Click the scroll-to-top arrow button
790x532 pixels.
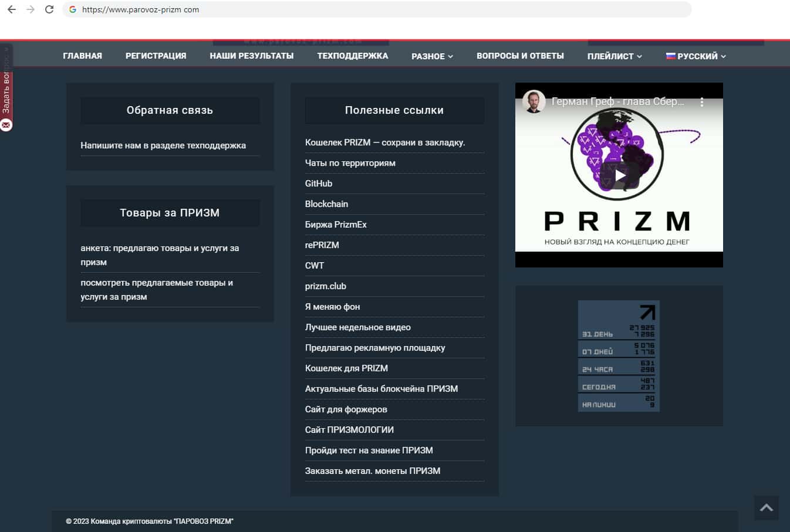[767, 508]
